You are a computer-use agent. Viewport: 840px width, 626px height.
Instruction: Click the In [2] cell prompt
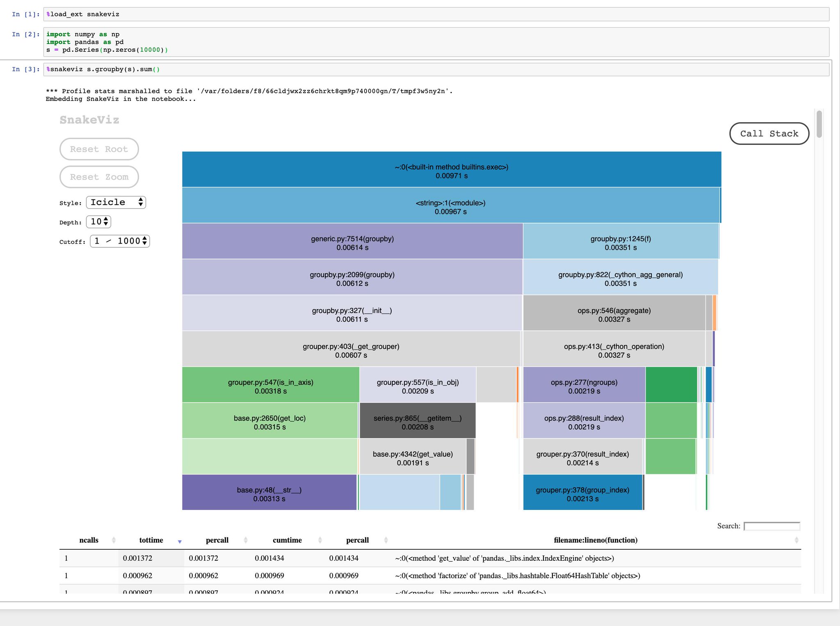tap(26, 34)
